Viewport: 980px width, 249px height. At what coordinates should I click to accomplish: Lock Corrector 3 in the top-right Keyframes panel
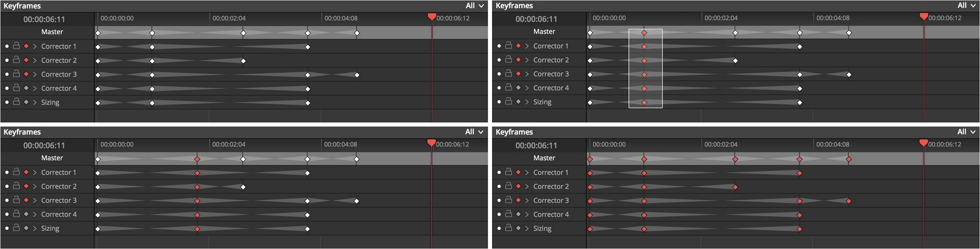[508, 73]
